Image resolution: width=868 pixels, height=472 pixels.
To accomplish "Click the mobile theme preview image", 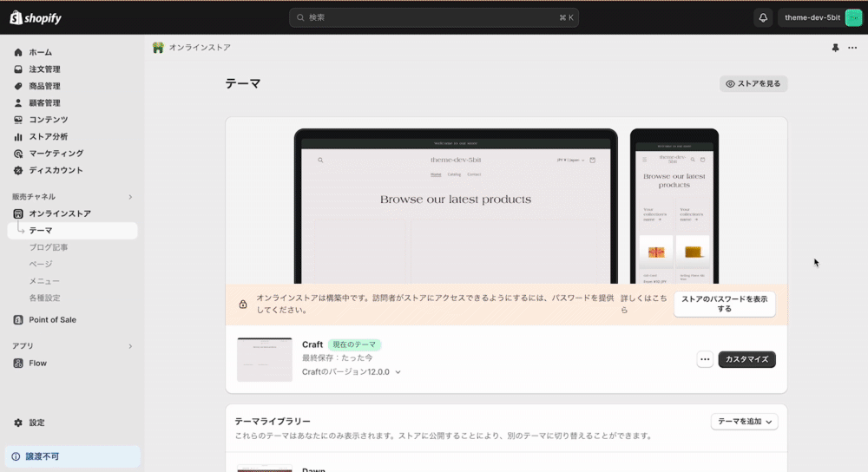I will 674,206.
